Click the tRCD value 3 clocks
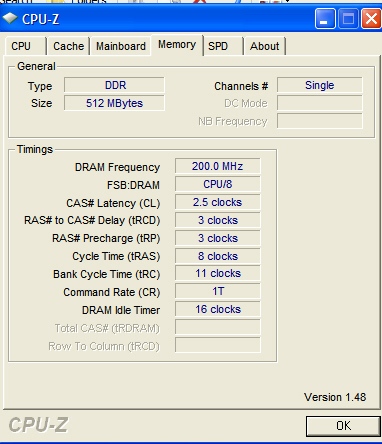 (x=218, y=220)
